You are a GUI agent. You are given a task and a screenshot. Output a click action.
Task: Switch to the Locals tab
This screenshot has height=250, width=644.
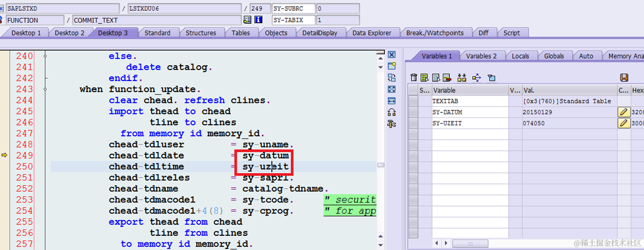pyautogui.click(x=521, y=56)
